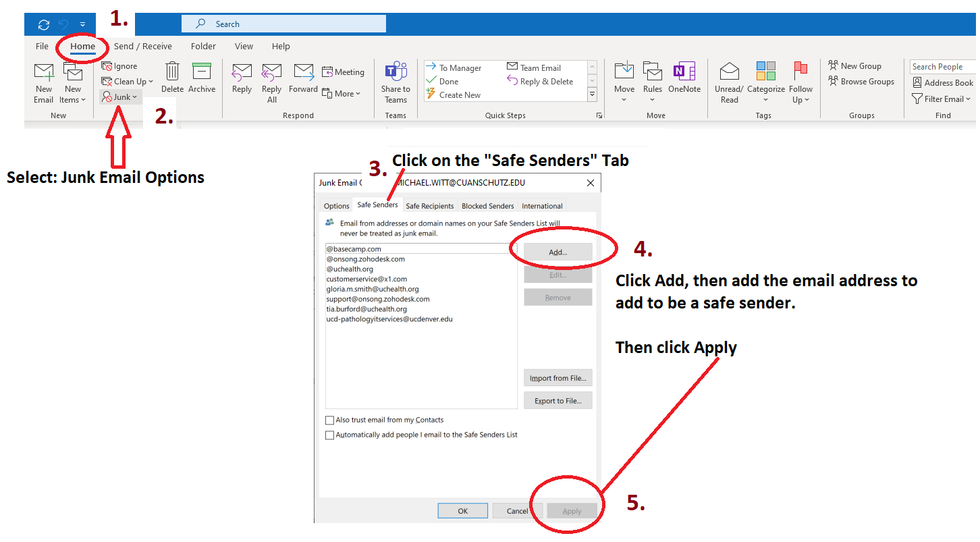This screenshot has width=980, height=542.
Task: Click the Delete trash can icon
Action: point(172,72)
